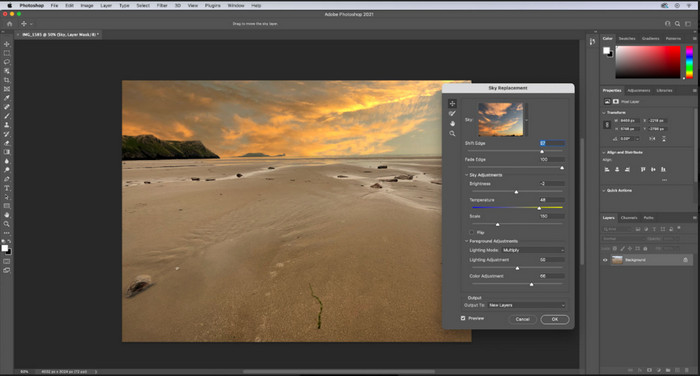Select the Type tool
The image size is (700, 376).
point(7,188)
